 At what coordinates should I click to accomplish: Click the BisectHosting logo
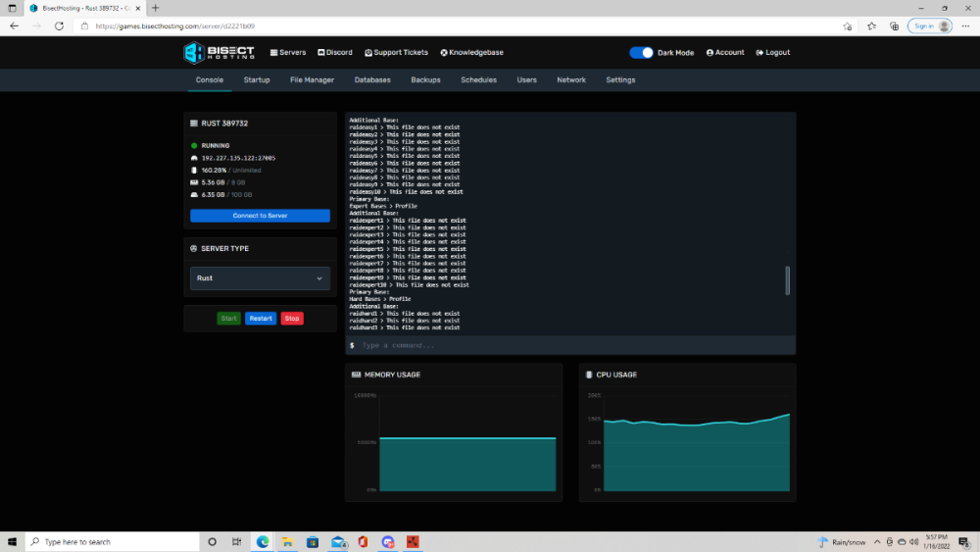click(x=219, y=53)
